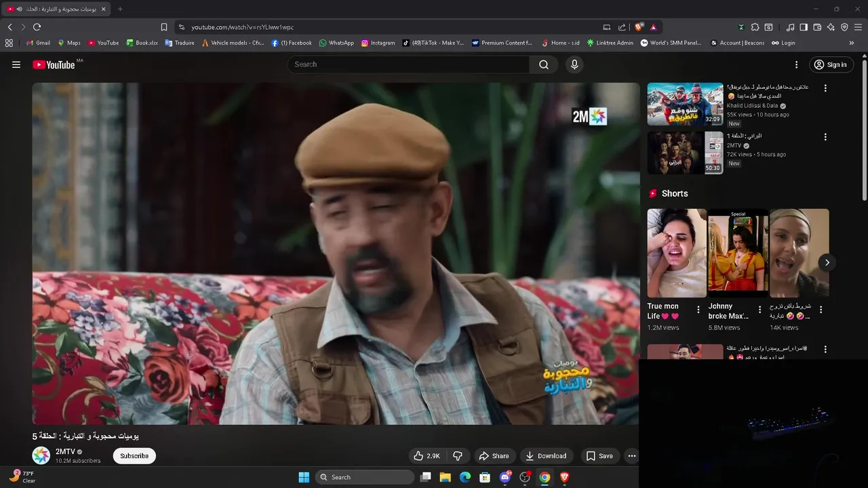Sign in to YouTube
This screenshot has width=868, height=488.
831,64
